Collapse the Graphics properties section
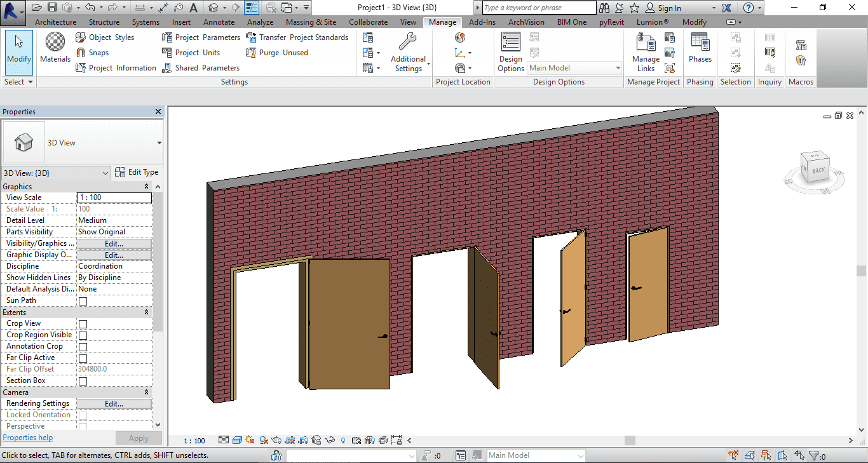 146,187
